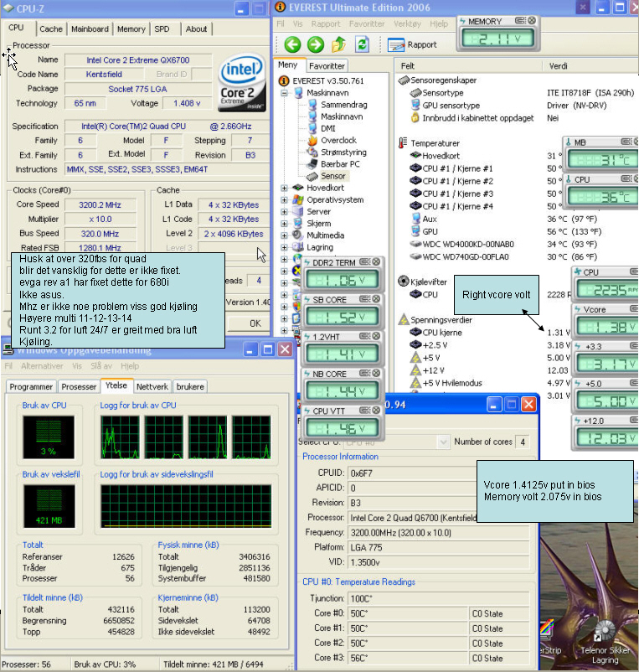The image size is (639, 672).
Task: Click the Intel Core 2 Extreme logo
Action: click(242, 82)
